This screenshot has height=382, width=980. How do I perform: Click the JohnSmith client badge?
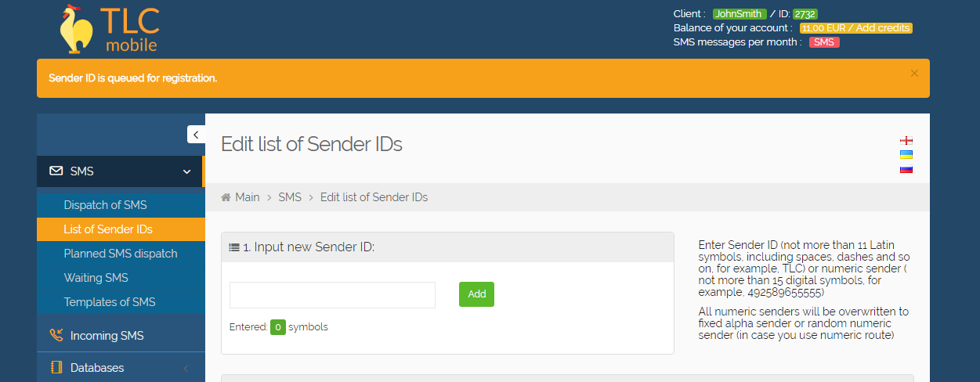[x=739, y=14]
